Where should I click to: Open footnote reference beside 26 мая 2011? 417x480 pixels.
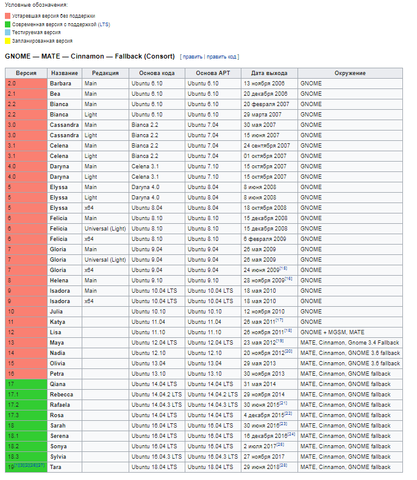[279, 320]
